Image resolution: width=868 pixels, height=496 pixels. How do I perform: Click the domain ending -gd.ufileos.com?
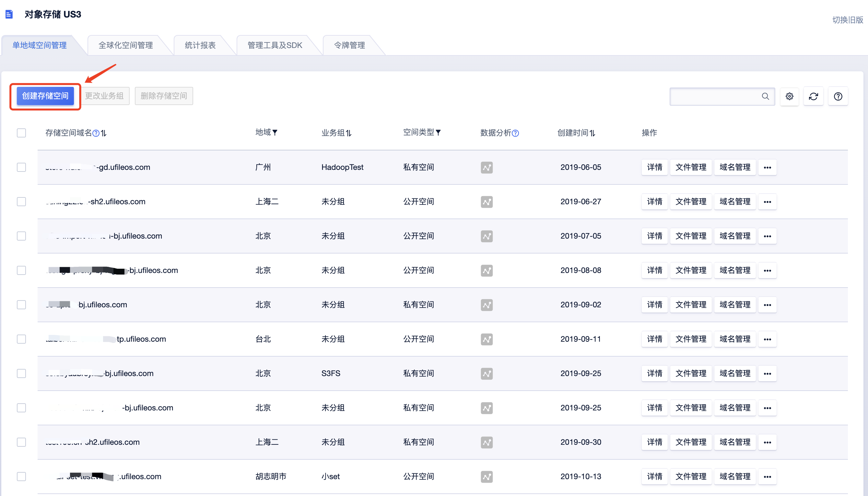pyautogui.click(x=98, y=167)
